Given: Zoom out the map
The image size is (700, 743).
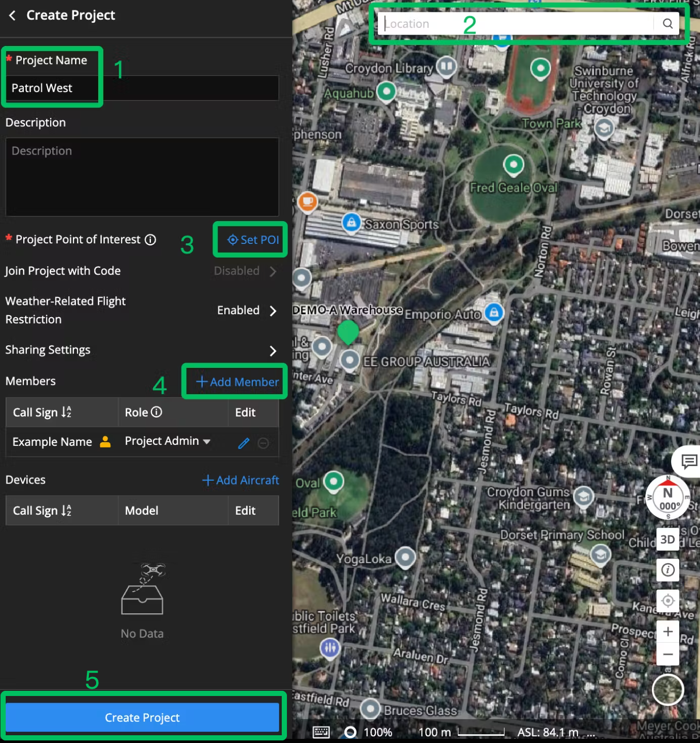Looking at the screenshot, I should coord(667,654).
